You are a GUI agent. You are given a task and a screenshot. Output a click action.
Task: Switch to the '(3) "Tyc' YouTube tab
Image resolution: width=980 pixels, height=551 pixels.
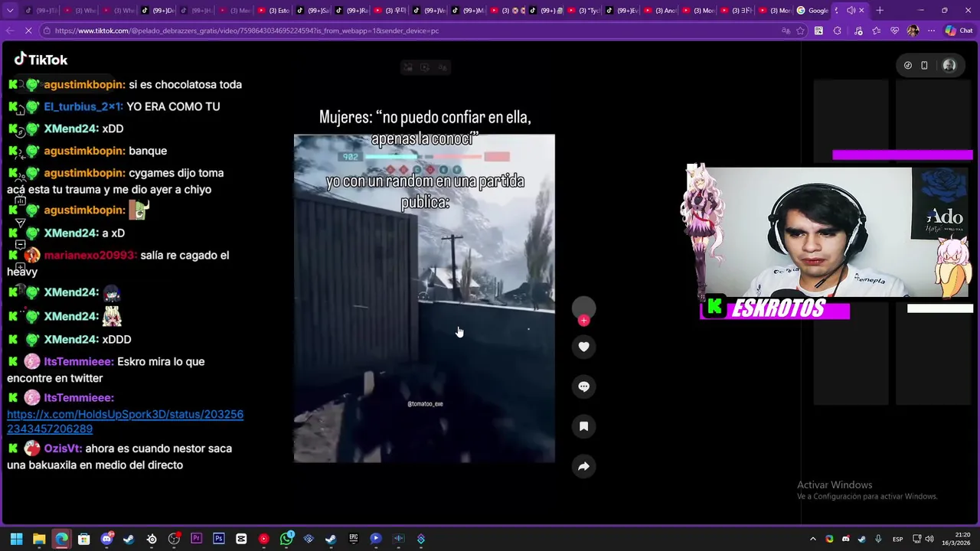tap(582, 11)
